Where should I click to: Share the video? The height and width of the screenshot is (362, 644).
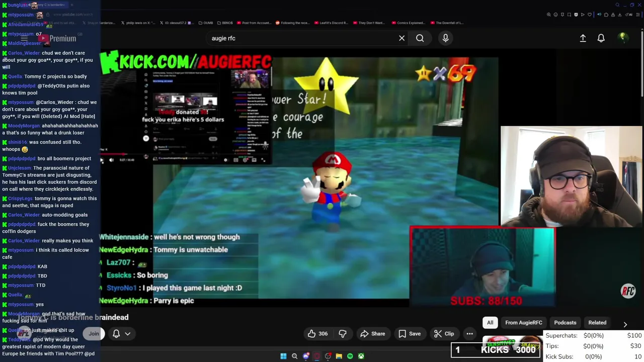click(x=372, y=333)
